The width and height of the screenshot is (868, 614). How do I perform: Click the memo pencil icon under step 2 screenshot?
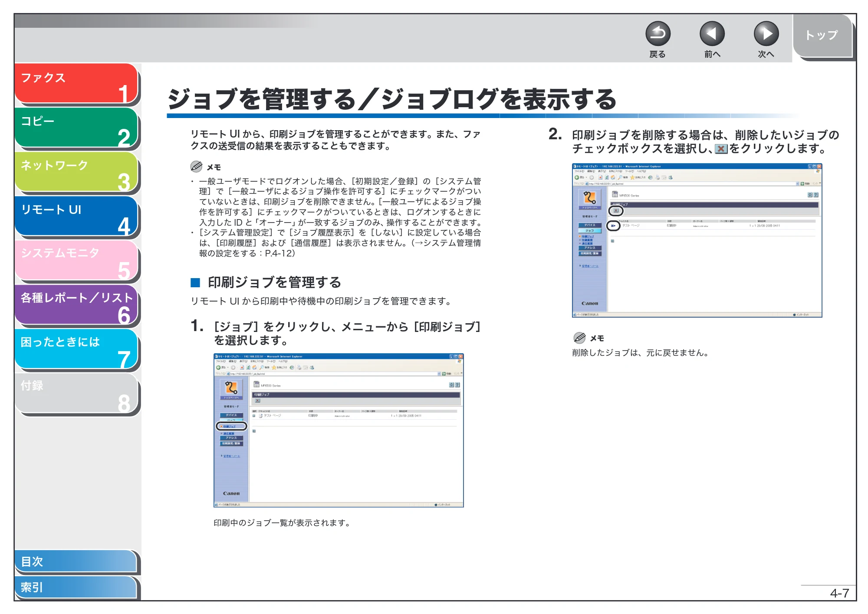pos(579,338)
